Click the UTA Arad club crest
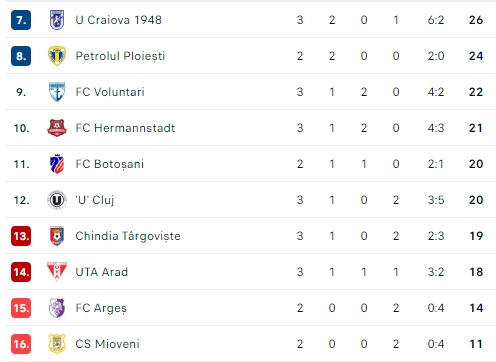The width and height of the screenshot is (496, 362). click(x=57, y=272)
